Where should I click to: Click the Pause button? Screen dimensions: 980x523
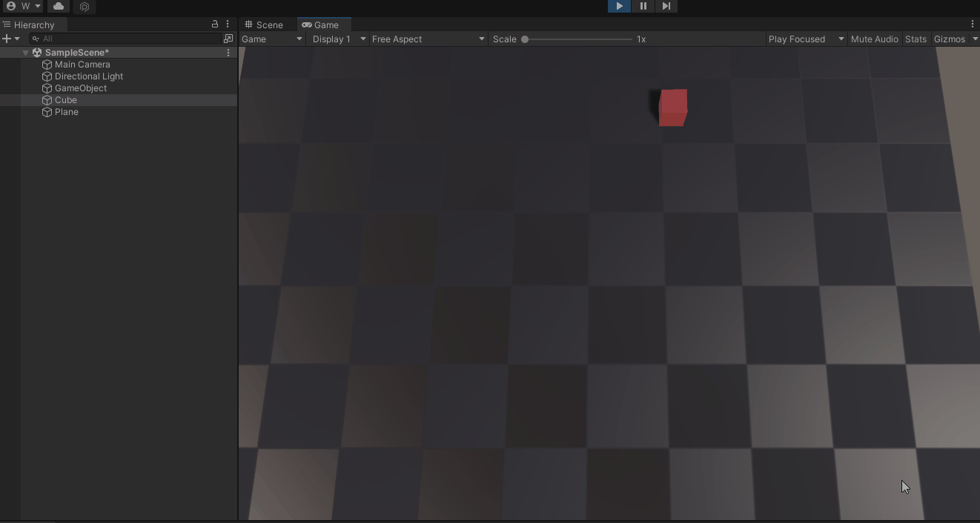[x=643, y=6]
